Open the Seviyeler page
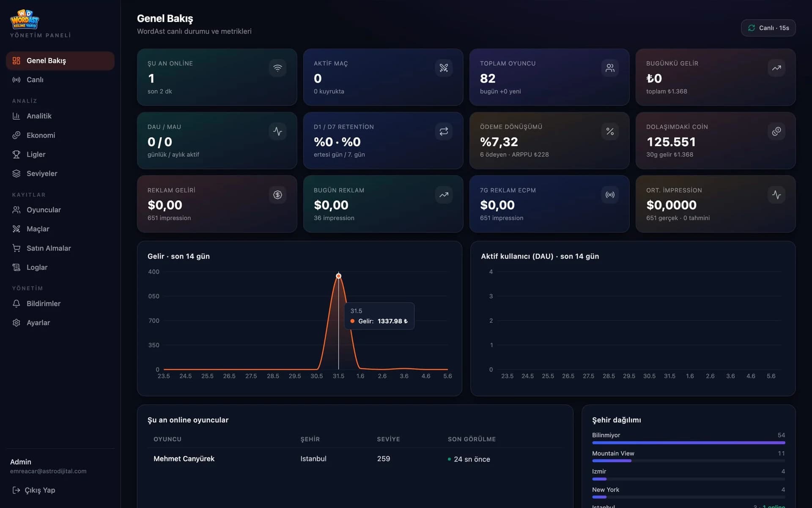The image size is (812, 508). 60,174
